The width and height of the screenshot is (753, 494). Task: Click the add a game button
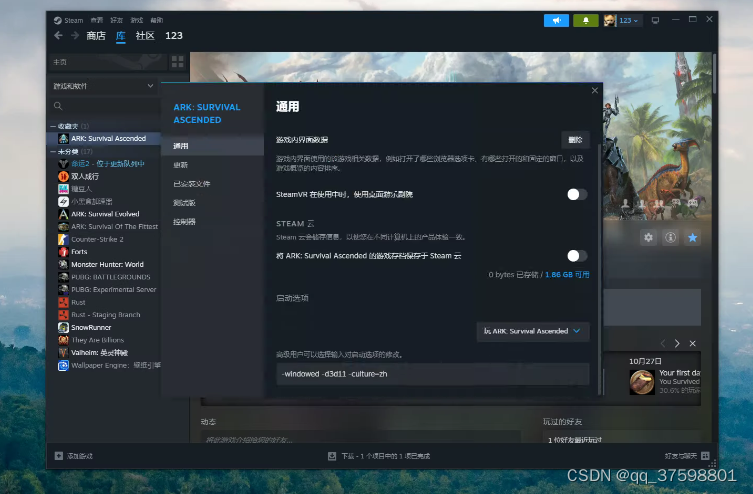point(73,456)
